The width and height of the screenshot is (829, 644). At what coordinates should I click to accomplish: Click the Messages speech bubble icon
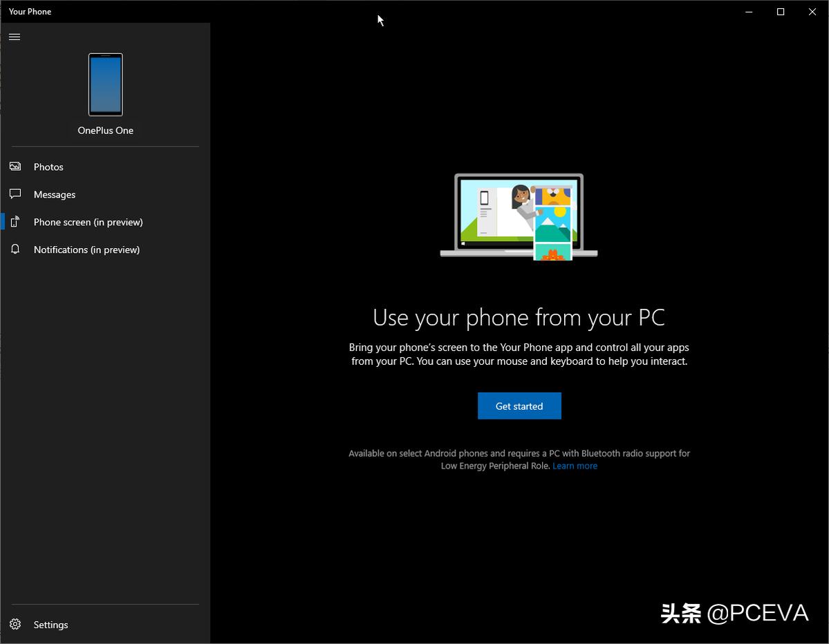click(15, 194)
